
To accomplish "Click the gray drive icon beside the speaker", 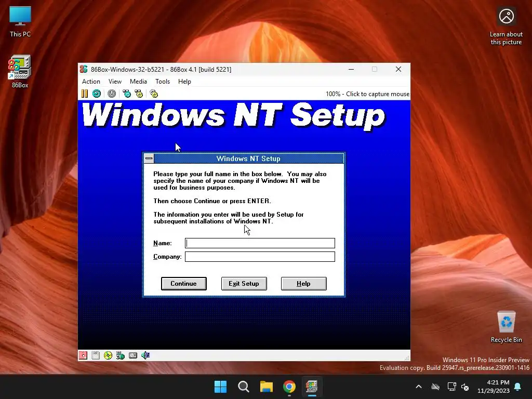I will coord(133,355).
